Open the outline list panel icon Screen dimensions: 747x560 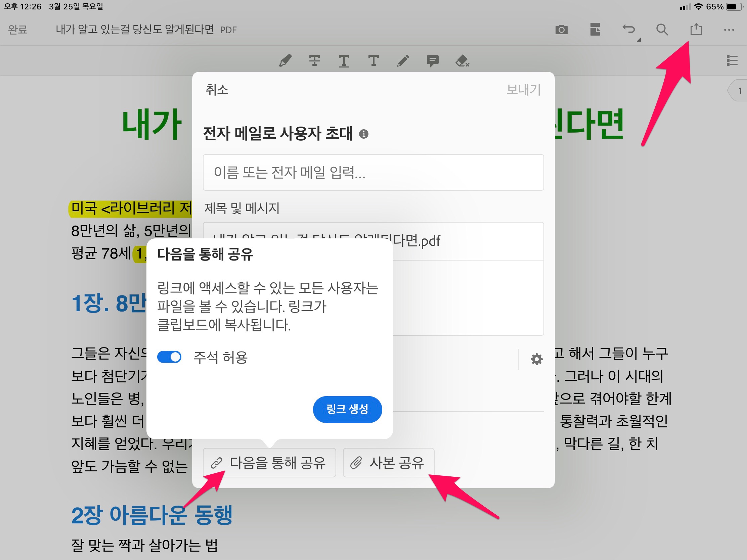point(732,61)
